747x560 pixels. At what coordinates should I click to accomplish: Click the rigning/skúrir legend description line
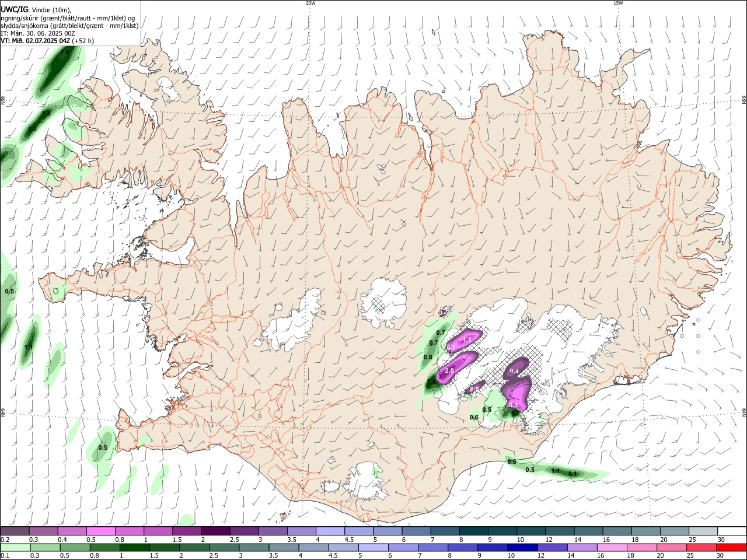coord(68,18)
